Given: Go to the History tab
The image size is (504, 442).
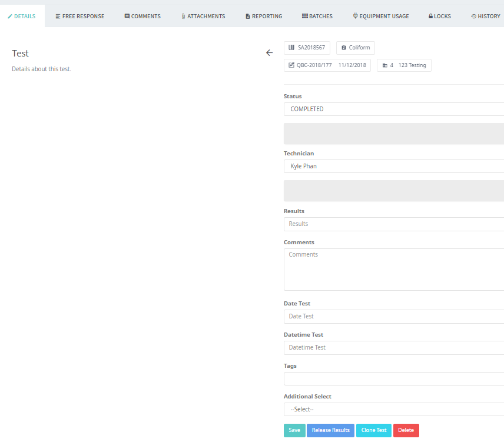Looking at the screenshot, I should pos(485,16).
